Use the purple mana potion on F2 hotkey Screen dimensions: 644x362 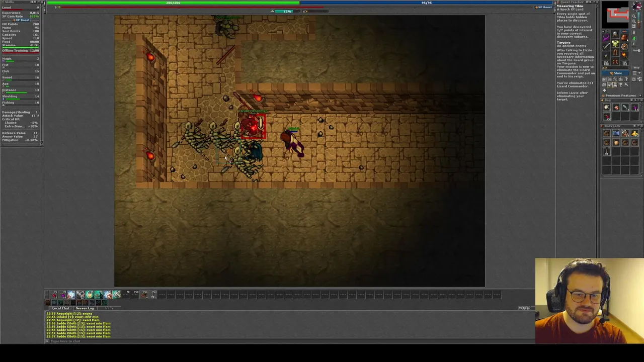pos(63,295)
